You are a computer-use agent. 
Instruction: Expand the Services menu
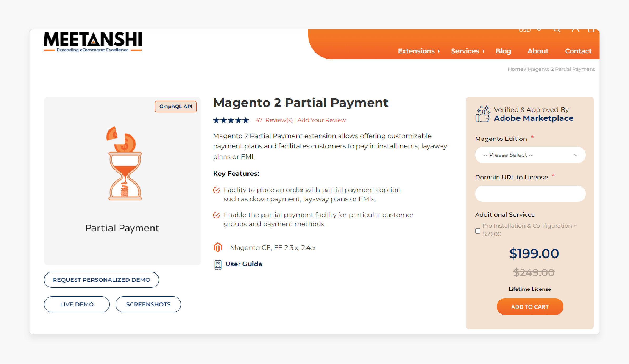(x=468, y=51)
